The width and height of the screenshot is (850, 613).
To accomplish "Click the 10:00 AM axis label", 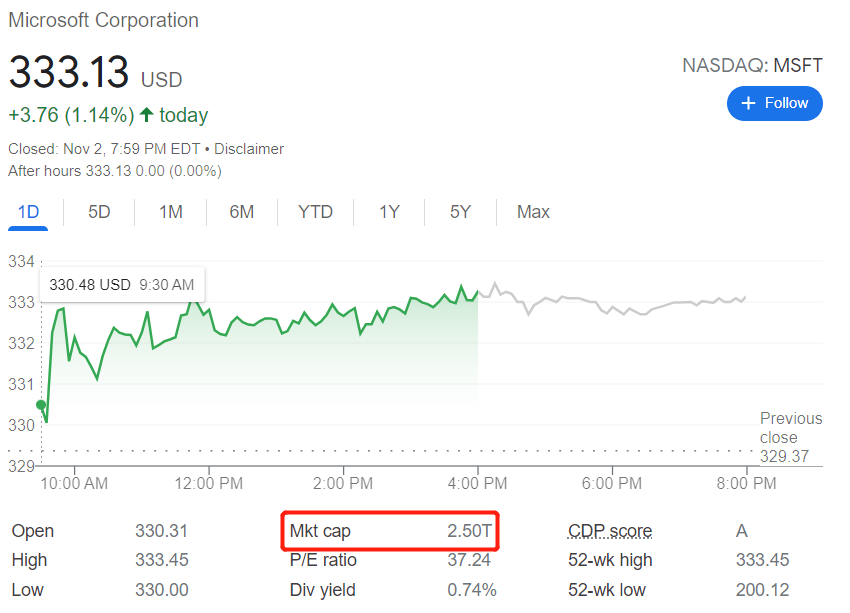I will 74,483.
